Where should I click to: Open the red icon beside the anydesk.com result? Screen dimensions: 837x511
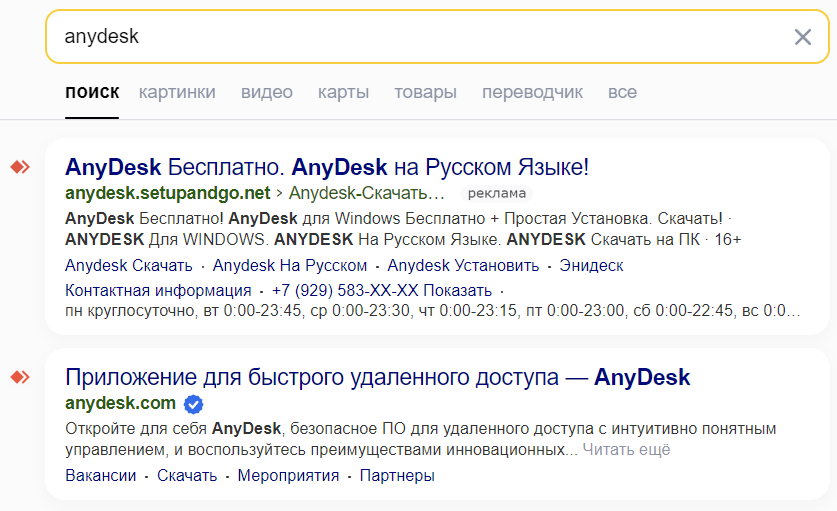(x=20, y=378)
